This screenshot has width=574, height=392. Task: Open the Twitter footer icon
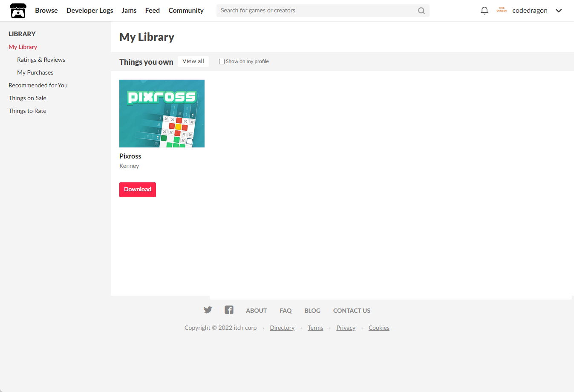[208, 310]
